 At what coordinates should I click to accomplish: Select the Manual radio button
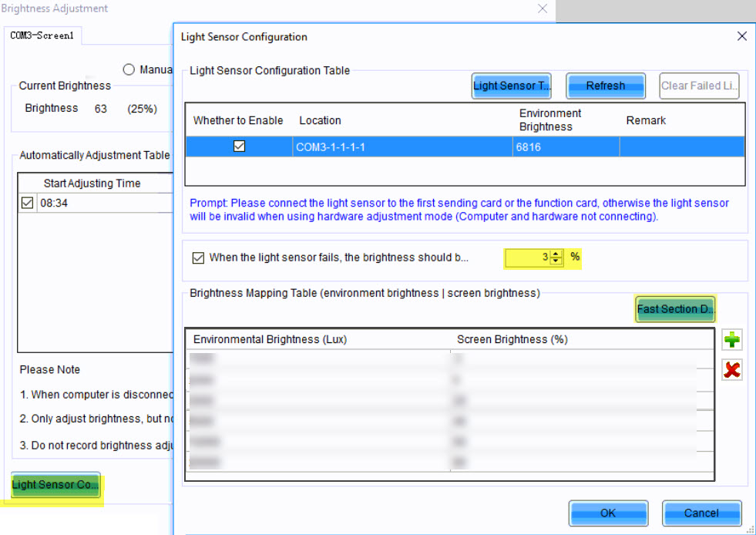click(129, 69)
